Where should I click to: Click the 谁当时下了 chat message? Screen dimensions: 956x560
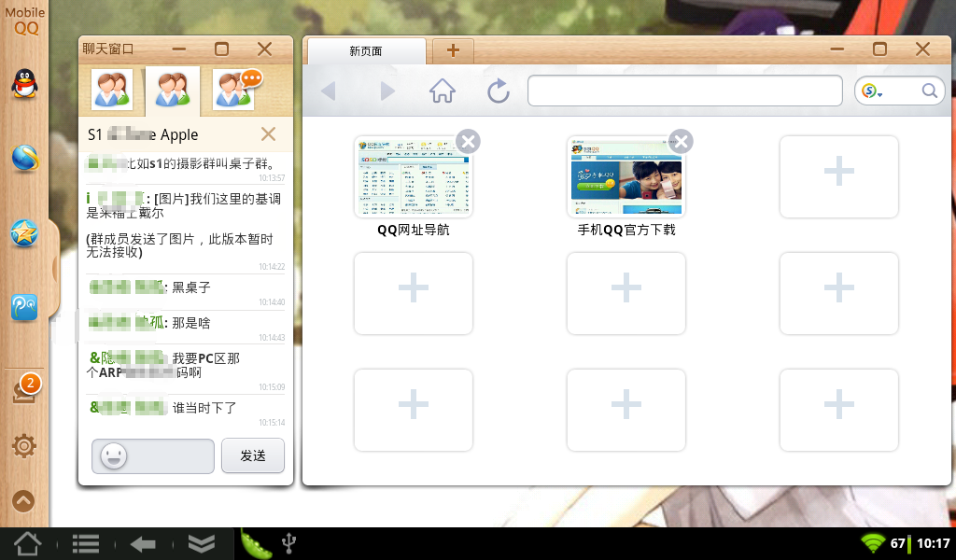point(204,408)
